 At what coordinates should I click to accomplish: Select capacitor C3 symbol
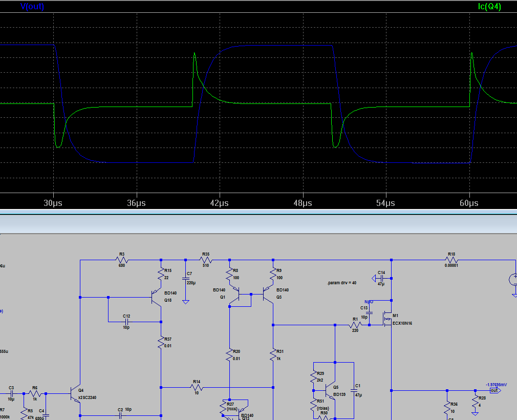(x=11, y=393)
